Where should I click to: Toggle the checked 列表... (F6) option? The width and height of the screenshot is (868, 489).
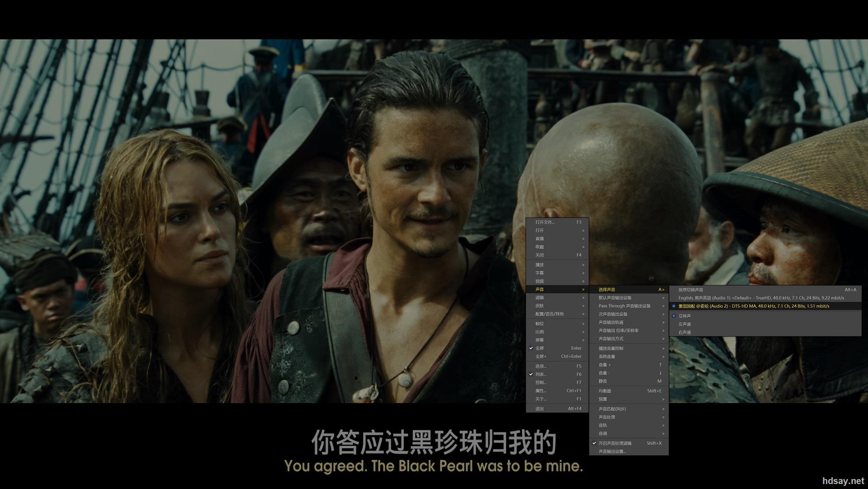(x=557, y=374)
